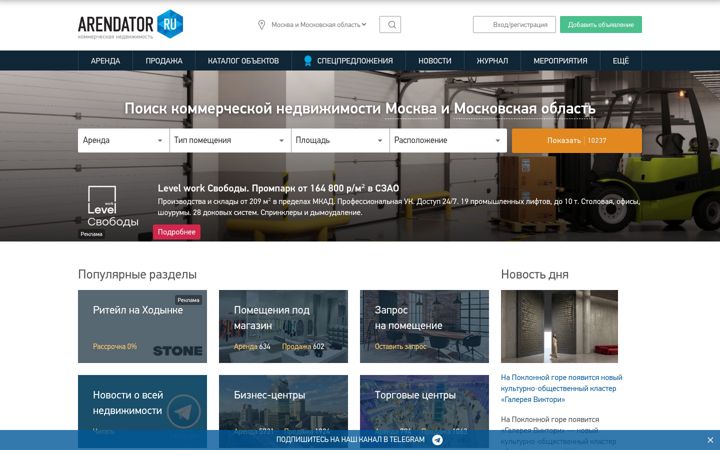
Task: Click the location pin icon
Action: coord(261,25)
